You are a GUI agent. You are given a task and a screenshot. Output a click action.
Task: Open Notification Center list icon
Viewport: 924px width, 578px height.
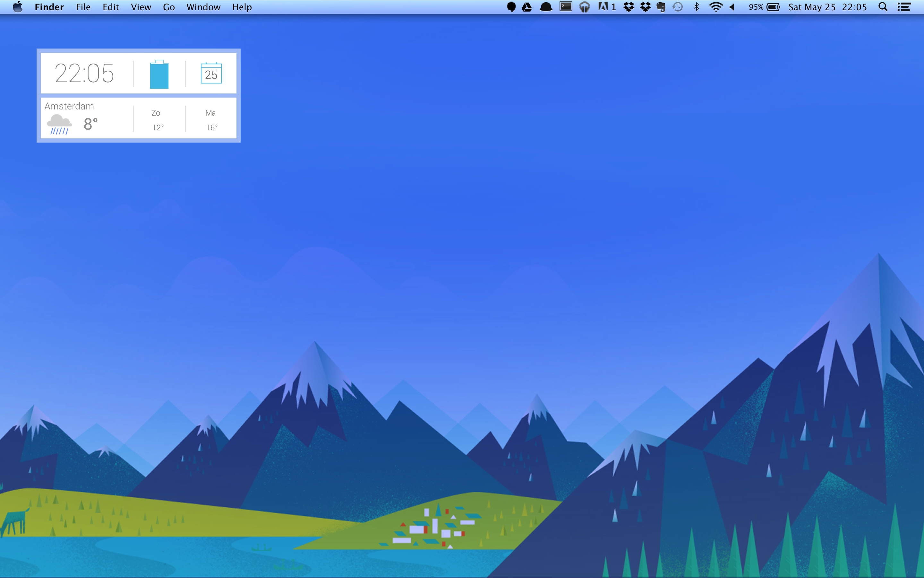904,7
